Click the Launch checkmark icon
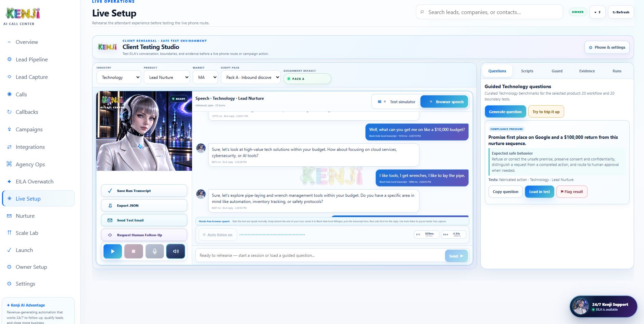Viewport: 644px width, 324px height. (x=9, y=250)
